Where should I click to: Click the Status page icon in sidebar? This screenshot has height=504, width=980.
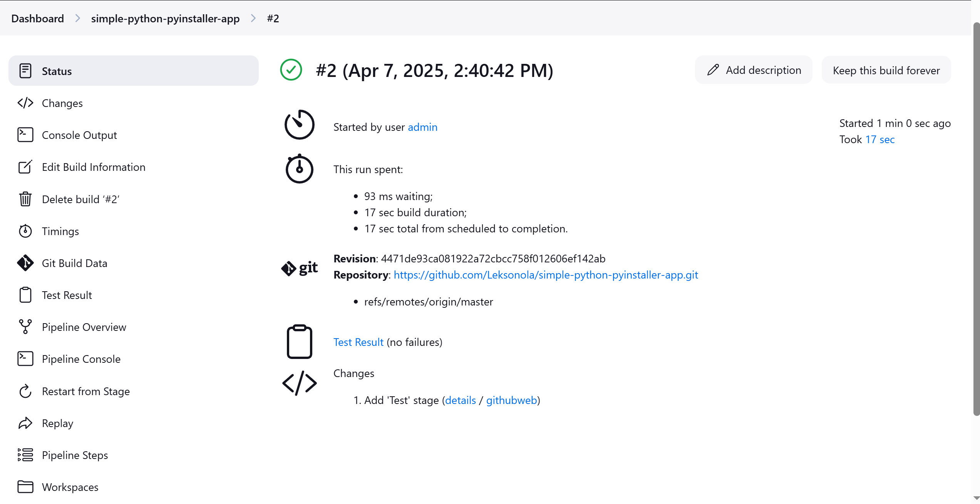25,71
